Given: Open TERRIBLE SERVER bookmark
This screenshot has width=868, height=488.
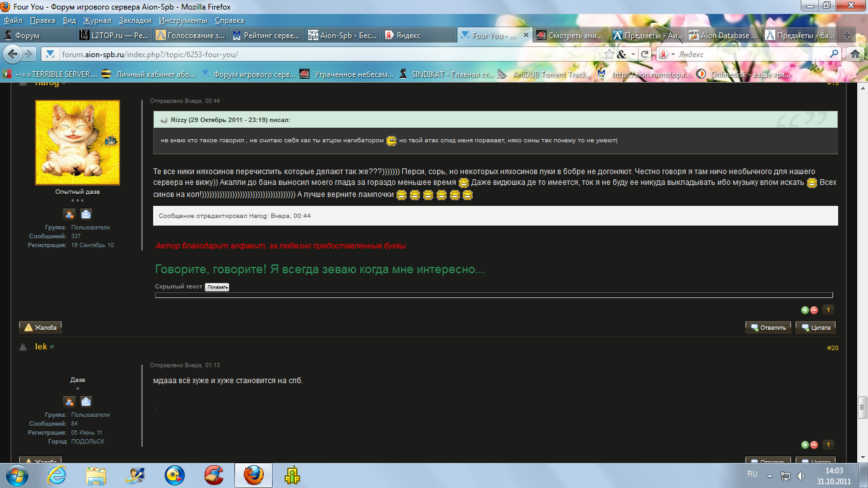Looking at the screenshot, I should tap(50, 74).
